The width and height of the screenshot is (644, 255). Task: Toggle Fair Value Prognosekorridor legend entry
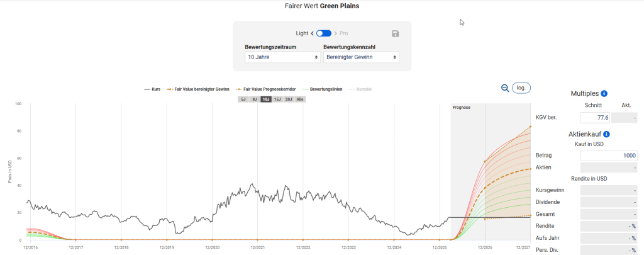pos(267,89)
